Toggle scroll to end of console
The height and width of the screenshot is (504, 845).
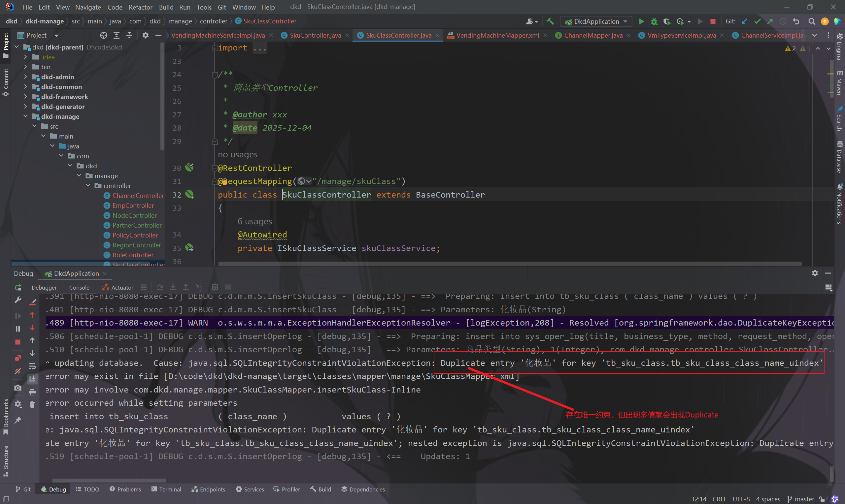(x=32, y=379)
